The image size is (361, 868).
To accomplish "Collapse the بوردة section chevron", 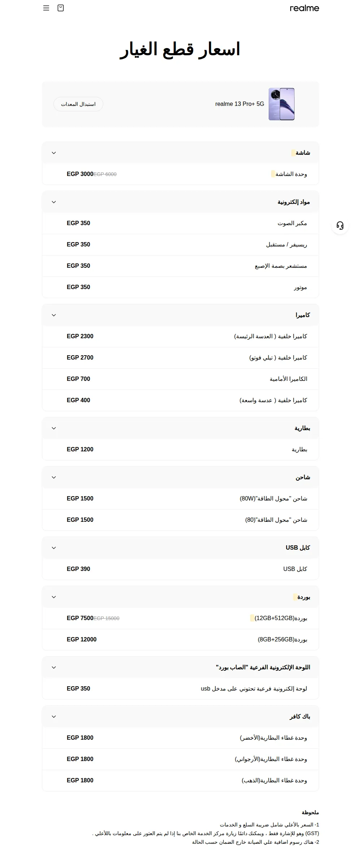I will (x=54, y=597).
